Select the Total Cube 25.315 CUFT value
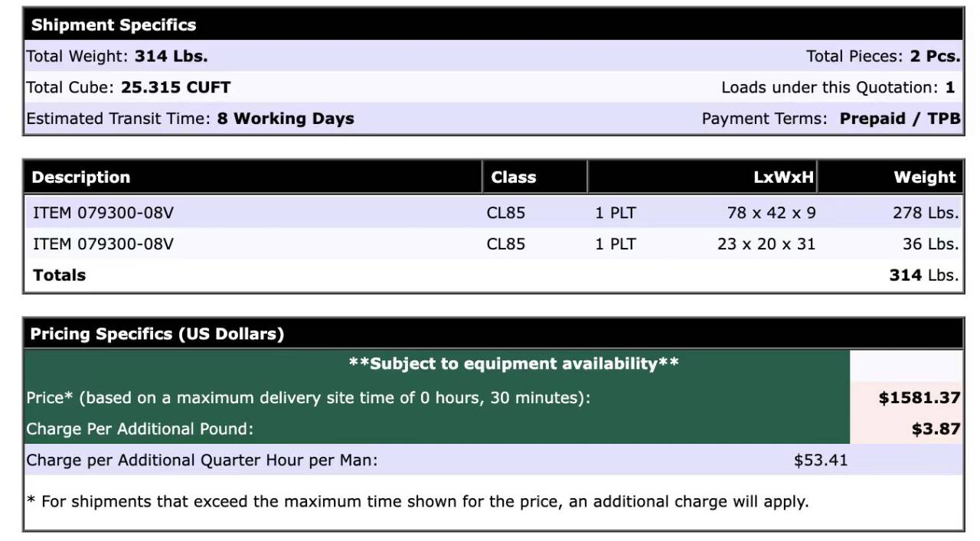 point(175,87)
